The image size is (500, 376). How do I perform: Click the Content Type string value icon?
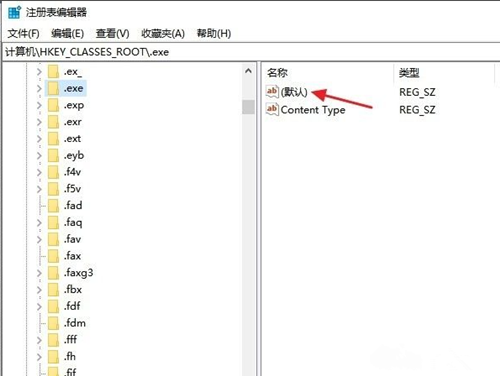click(272, 109)
